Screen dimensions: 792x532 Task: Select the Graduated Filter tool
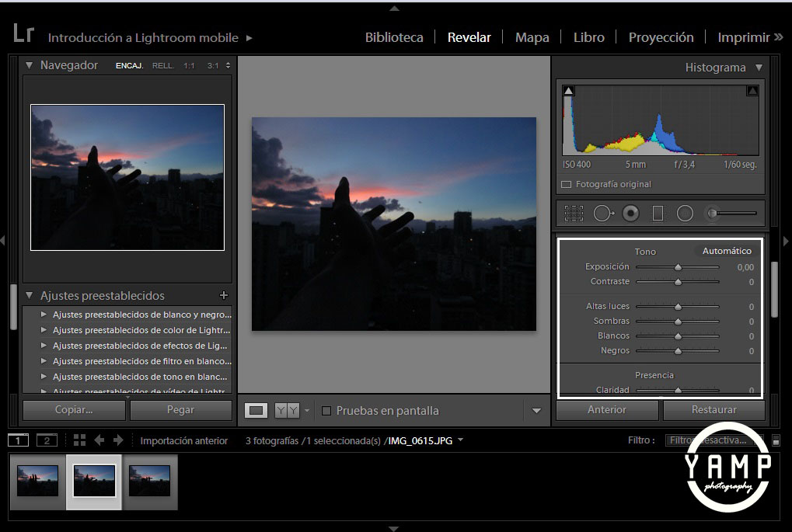click(x=658, y=213)
